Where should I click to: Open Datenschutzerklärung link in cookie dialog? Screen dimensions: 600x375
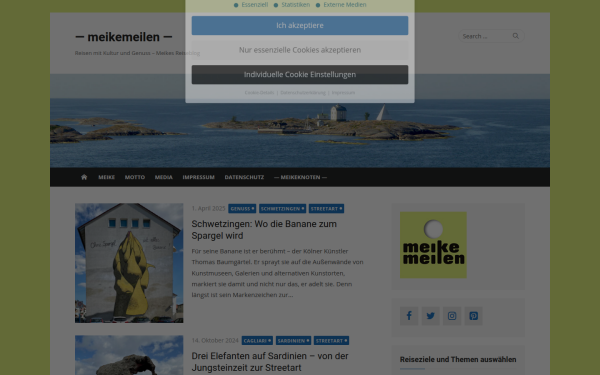303,93
